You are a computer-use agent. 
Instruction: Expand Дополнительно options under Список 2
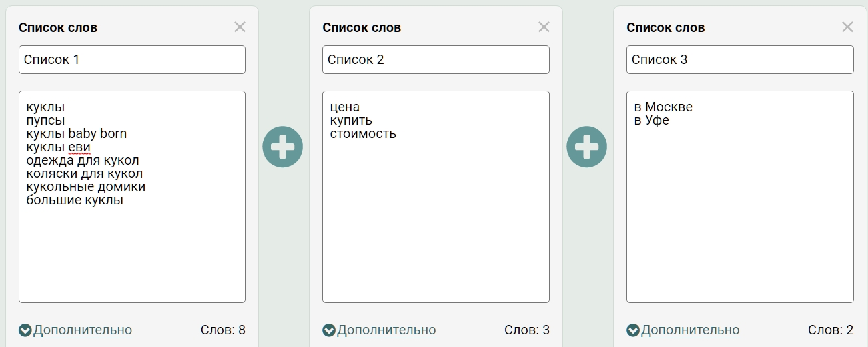[x=379, y=330]
